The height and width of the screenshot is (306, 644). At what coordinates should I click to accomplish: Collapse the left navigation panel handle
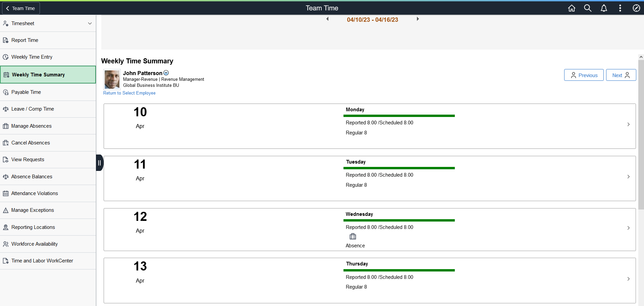[x=99, y=163]
